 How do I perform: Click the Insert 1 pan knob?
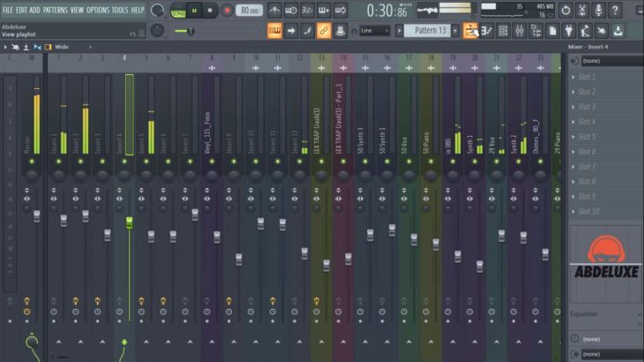[x=59, y=176]
